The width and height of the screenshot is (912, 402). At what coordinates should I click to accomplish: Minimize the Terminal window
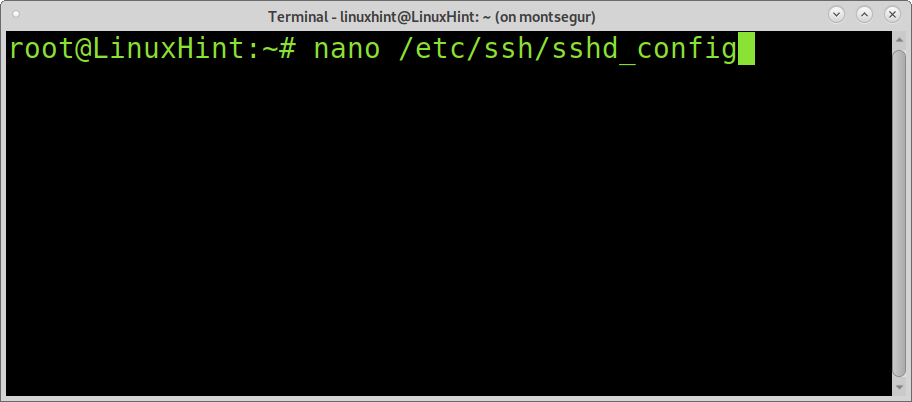click(x=836, y=15)
